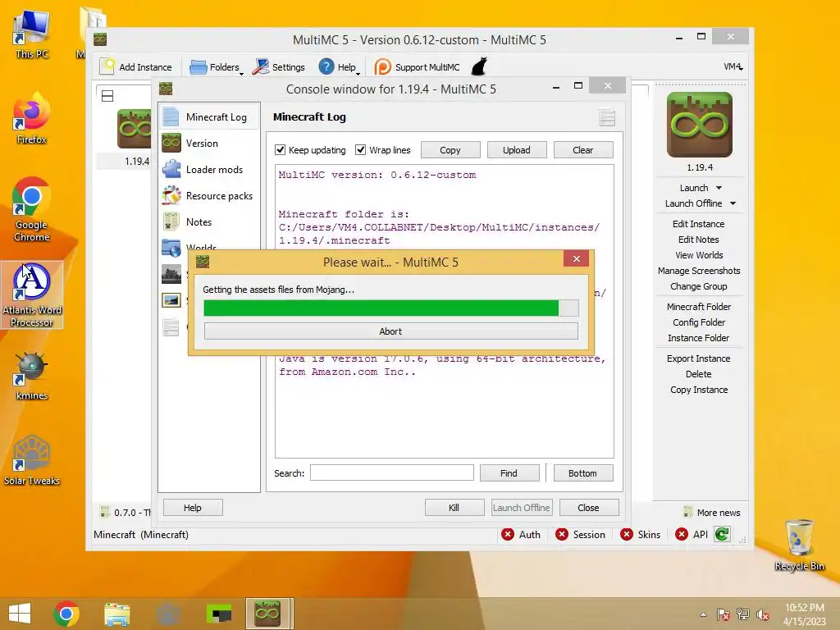The width and height of the screenshot is (840, 630).
Task: Toggle the Keep updating checkbox
Action: point(281,150)
